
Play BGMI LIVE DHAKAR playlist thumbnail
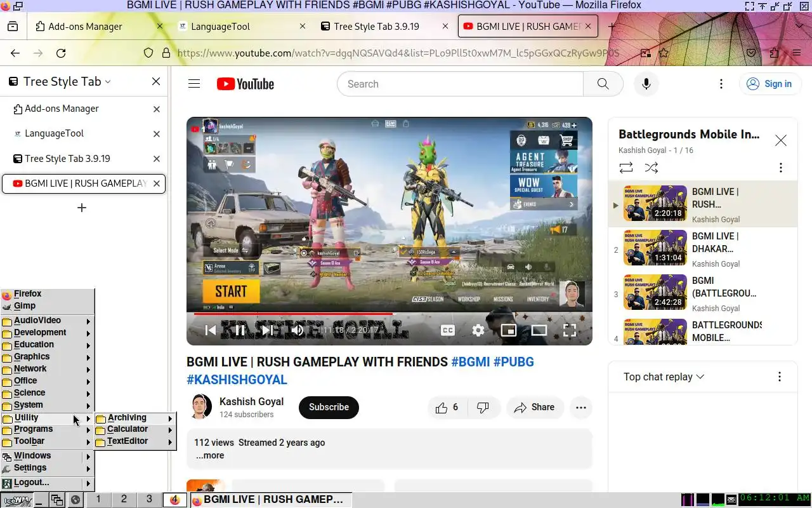coord(655,248)
